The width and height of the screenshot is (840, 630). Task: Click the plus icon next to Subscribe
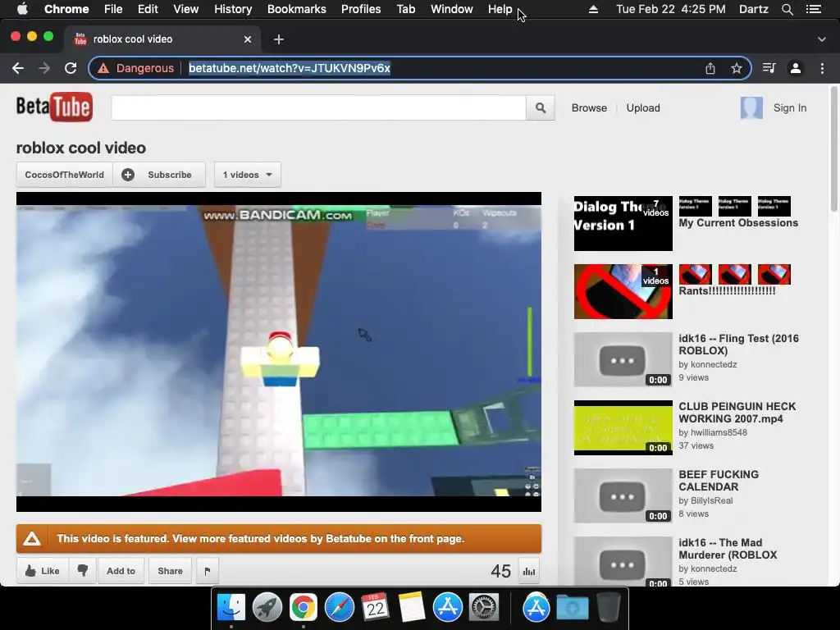128,175
